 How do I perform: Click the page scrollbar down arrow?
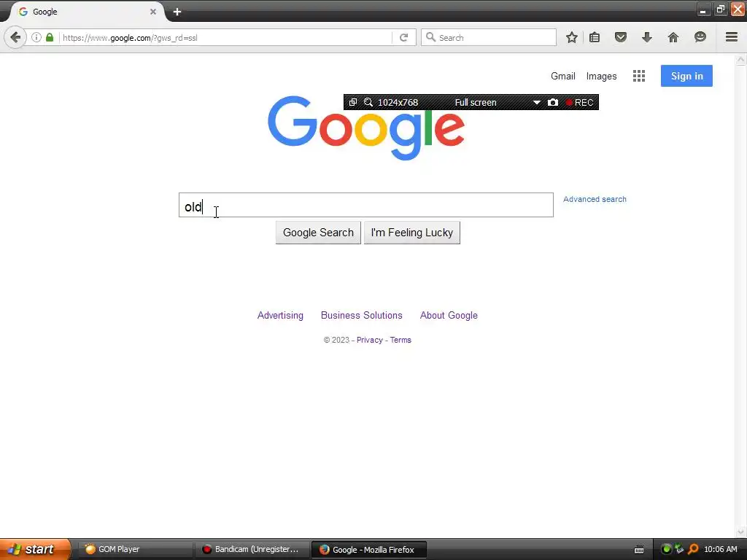click(740, 532)
